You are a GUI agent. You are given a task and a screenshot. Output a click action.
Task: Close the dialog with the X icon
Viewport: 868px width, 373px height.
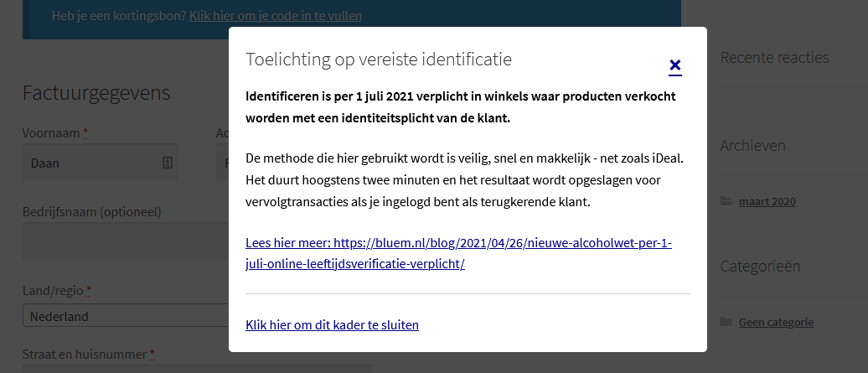(x=675, y=65)
